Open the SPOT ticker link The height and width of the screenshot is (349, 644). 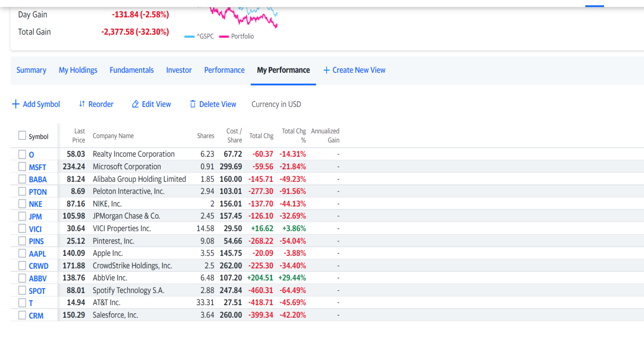[x=37, y=291]
